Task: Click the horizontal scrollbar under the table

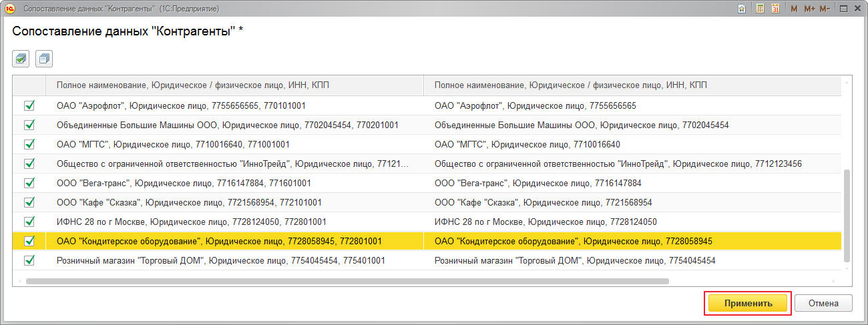Action: tap(347, 281)
